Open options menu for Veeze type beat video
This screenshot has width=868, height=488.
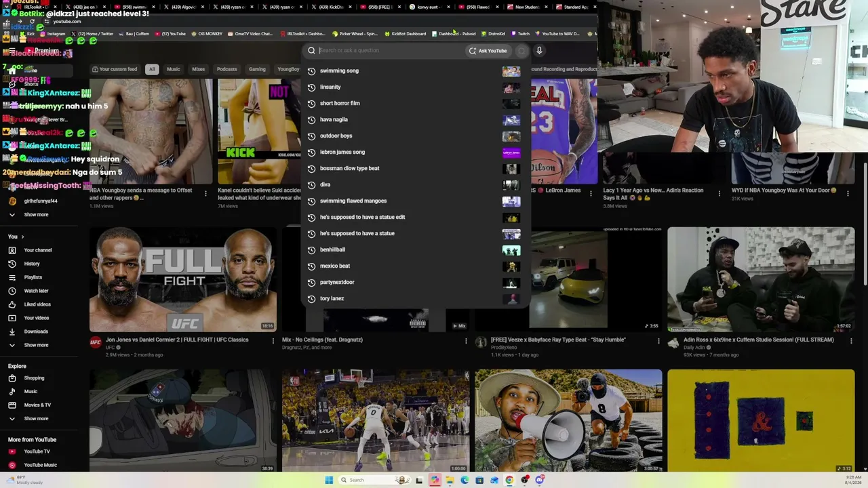(x=658, y=340)
